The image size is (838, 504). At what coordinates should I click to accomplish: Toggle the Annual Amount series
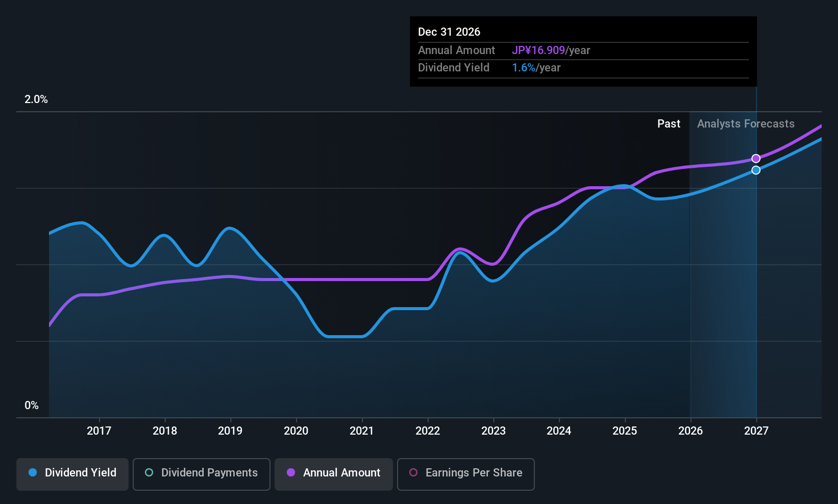(334, 474)
